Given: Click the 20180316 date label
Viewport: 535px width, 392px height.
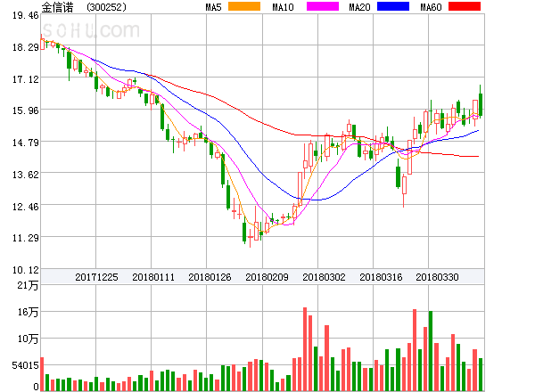Looking at the screenshot, I should [381, 277].
